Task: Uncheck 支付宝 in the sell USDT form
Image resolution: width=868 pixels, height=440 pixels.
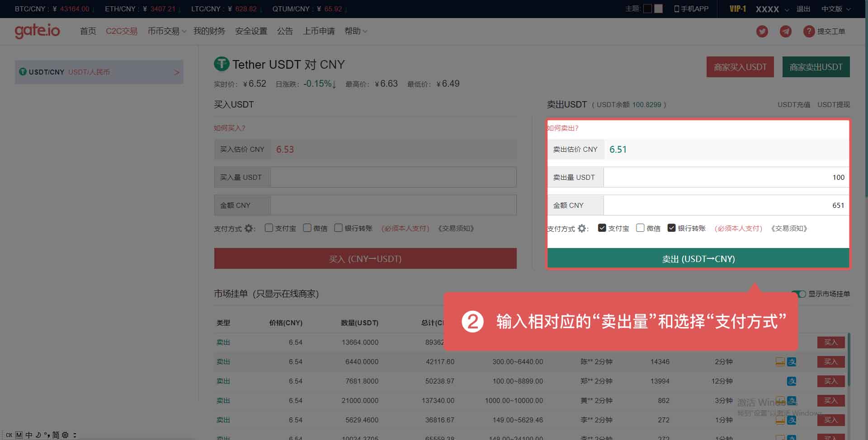Action: pyautogui.click(x=602, y=228)
